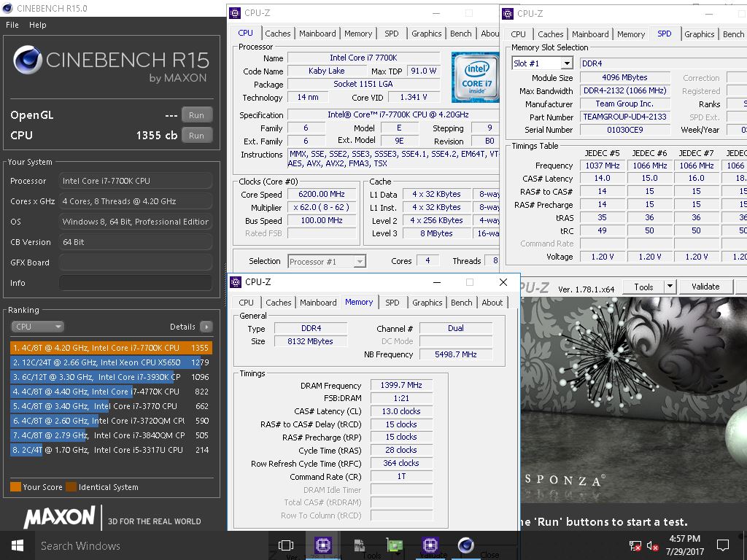
Task: Click the 13.0 clocks CAS Latency value
Action: coord(401,411)
